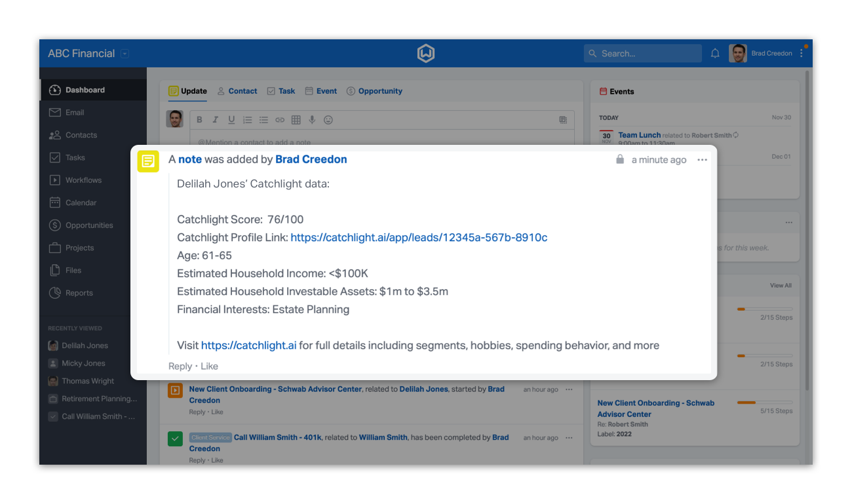This screenshot has height=504, width=852.
Task: Click the lock privacy icon on note
Action: pyautogui.click(x=620, y=159)
